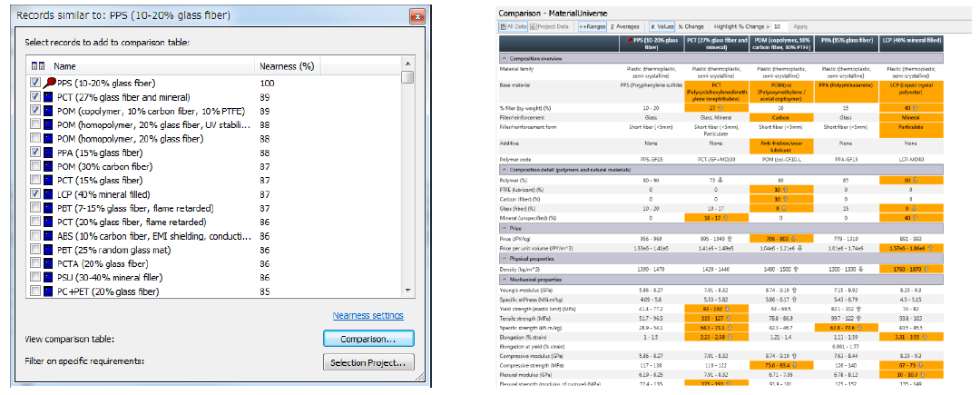Viewport: 980px width, 395px height.
Task: Uncheck PPS (10-20% glass fiber) checkbox
Action: click(x=35, y=84)
